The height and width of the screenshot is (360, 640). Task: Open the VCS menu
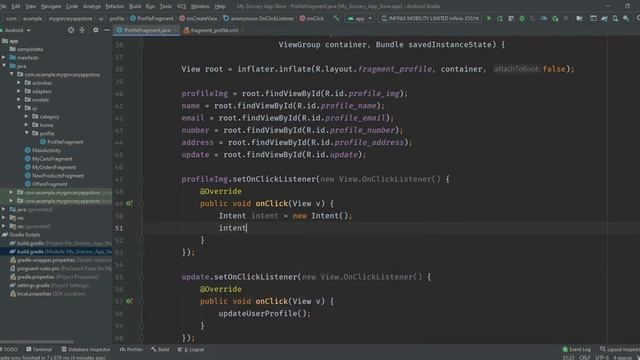click(181, 6)
